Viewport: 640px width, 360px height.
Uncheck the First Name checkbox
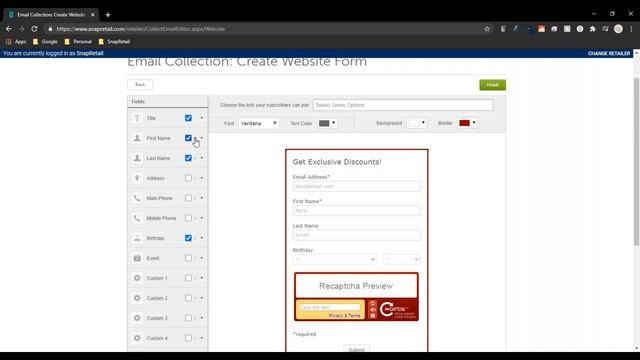coord(188,138)
